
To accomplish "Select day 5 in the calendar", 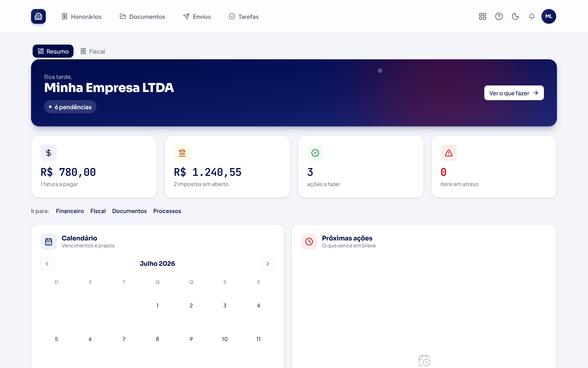I will pyautogui.click(x=56, y=339).
